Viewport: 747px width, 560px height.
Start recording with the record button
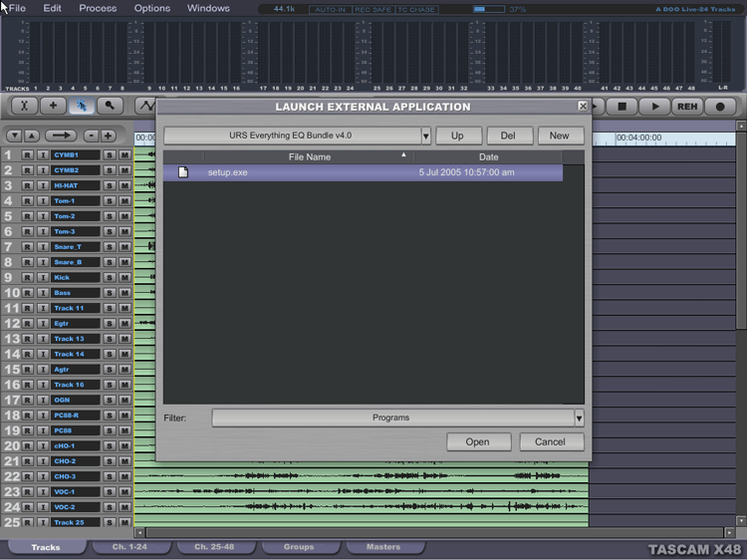[720, 107]
